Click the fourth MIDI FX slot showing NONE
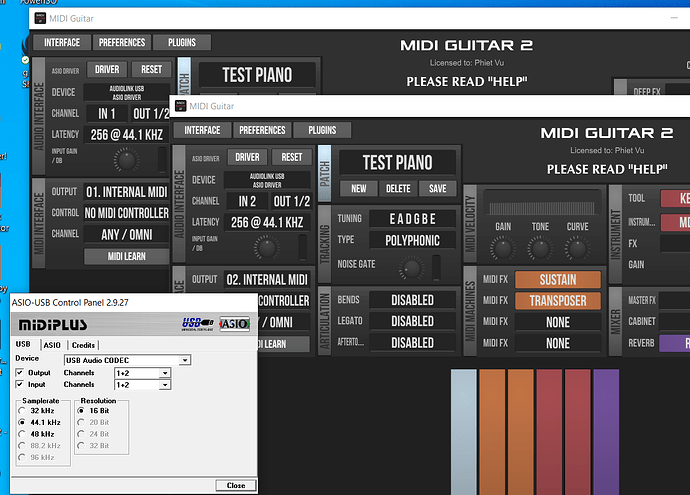Screen dimensions: 690x495 tap(558, 343)
